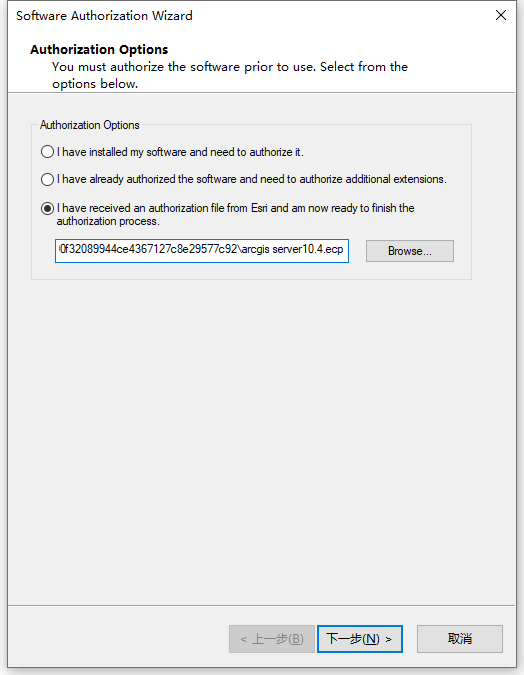Image resolution: width=524 pixels, height=675 pixels.
Task: Click 'options below.' line in the header
Action: 95,84
